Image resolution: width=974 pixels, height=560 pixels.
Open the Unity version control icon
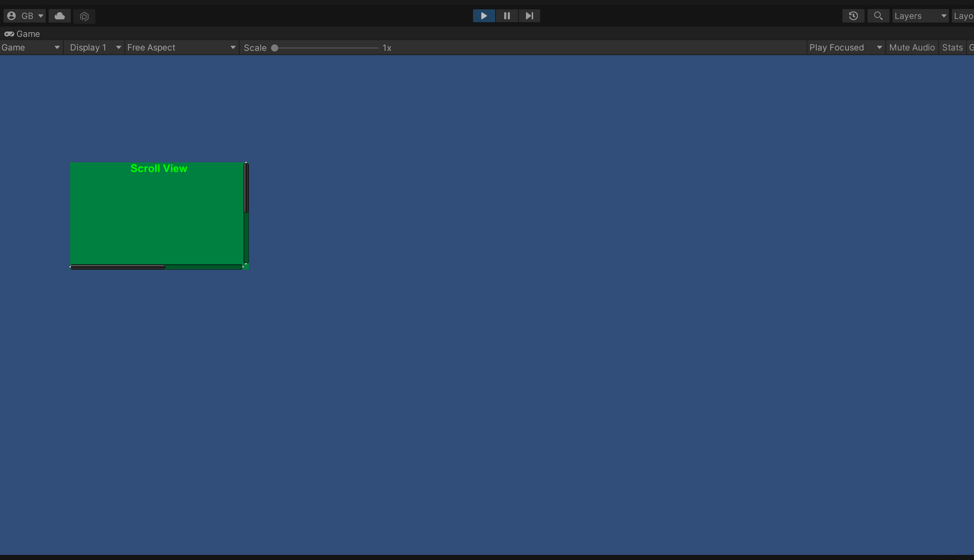pos(84,16)
